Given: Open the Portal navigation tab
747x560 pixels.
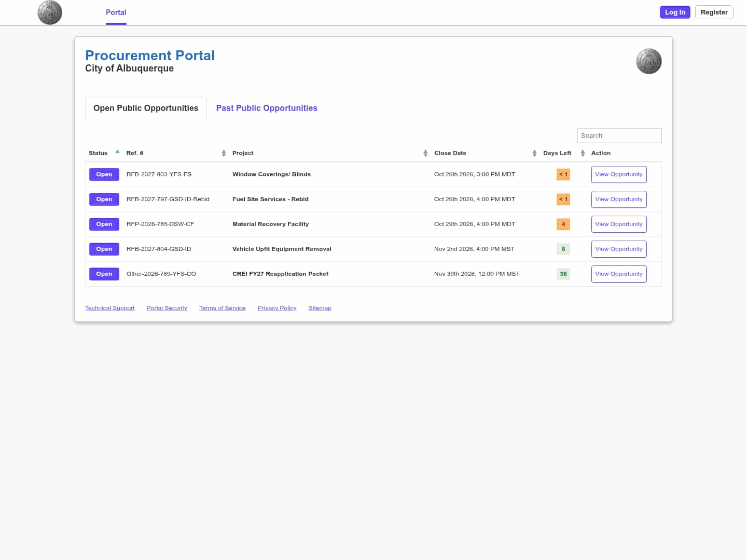Looking at the screenshot, I should coord(116,12).
